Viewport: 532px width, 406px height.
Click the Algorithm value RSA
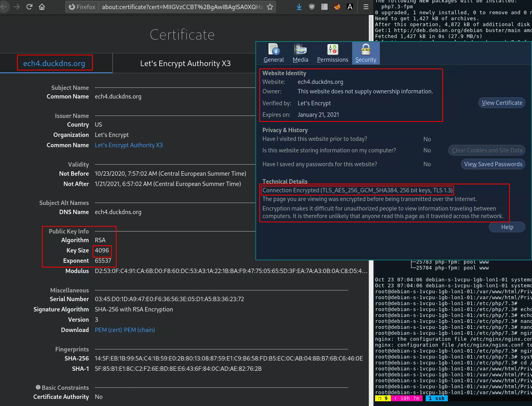click(100, 240)
